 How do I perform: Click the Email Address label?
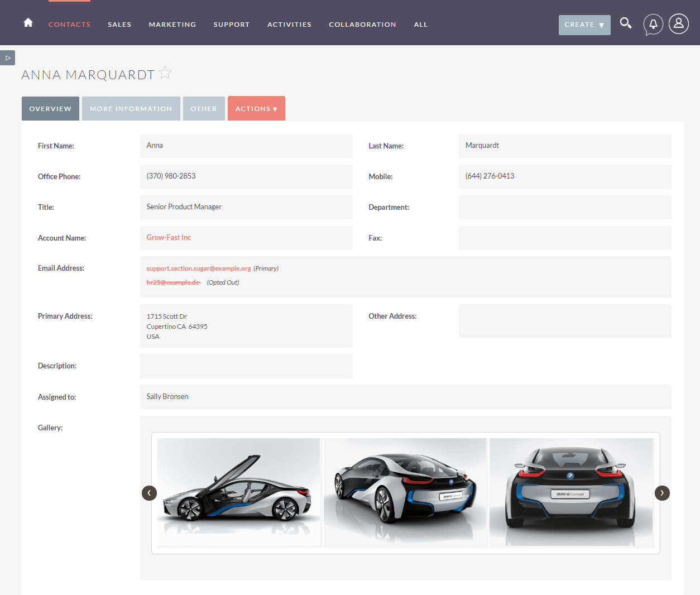click(x=61, y=268)
